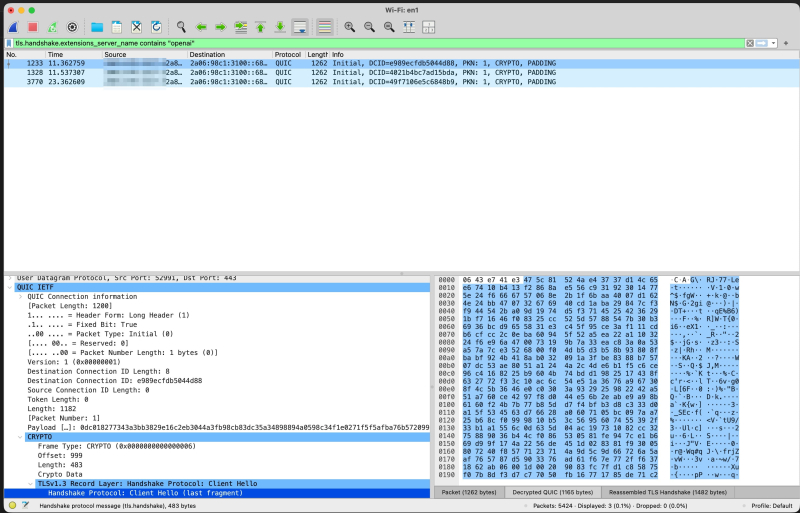
Task: Expand QUIC Connection information node
Action: [x=20, y=297]
